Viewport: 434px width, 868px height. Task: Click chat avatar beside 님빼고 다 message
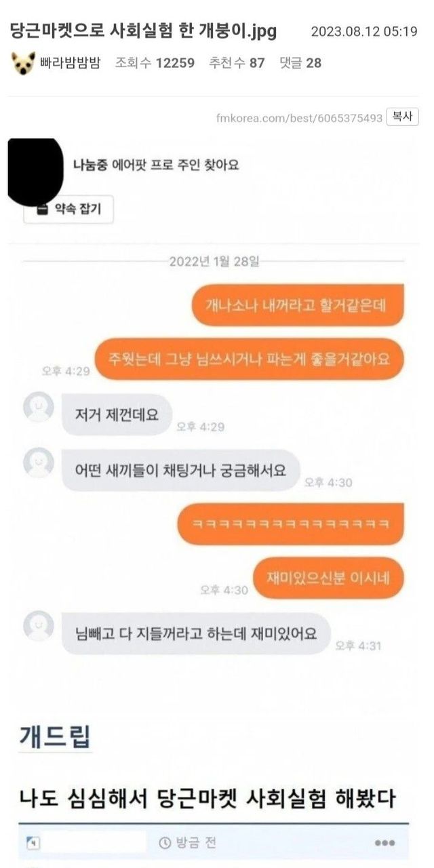point(39,626)
